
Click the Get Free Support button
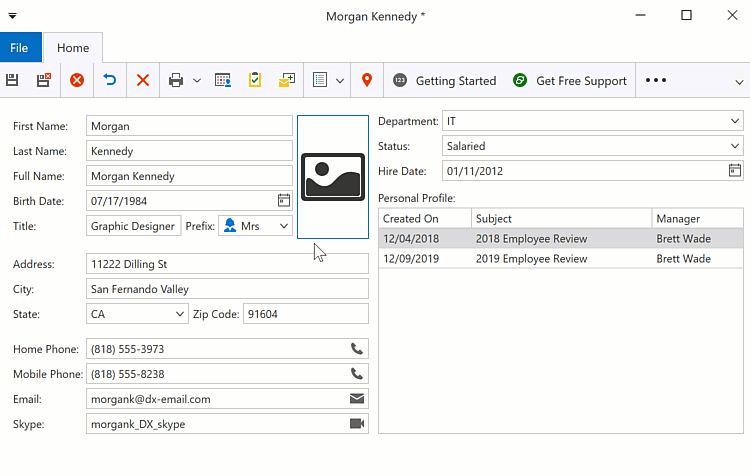tap(570, 81)
